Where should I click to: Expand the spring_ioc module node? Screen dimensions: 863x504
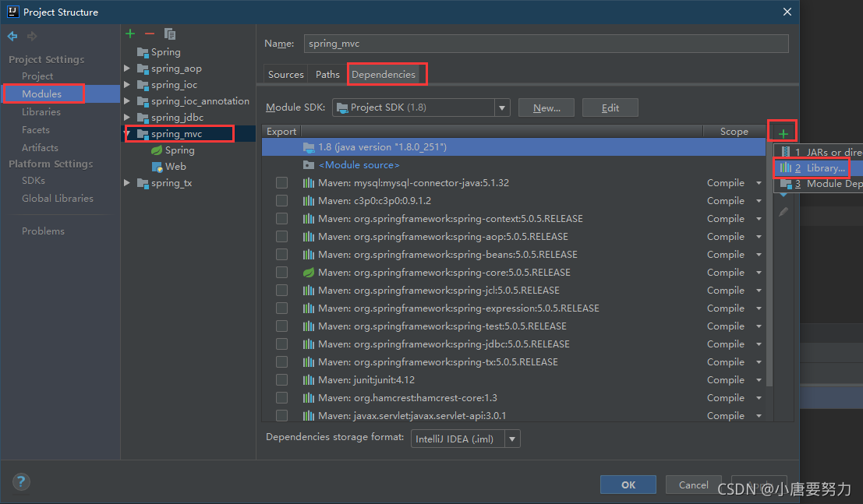click(127, 85)
